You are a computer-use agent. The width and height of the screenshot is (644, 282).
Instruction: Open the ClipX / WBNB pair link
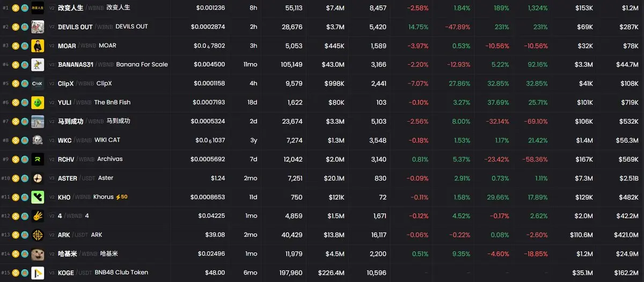click(x=85, y=83)
